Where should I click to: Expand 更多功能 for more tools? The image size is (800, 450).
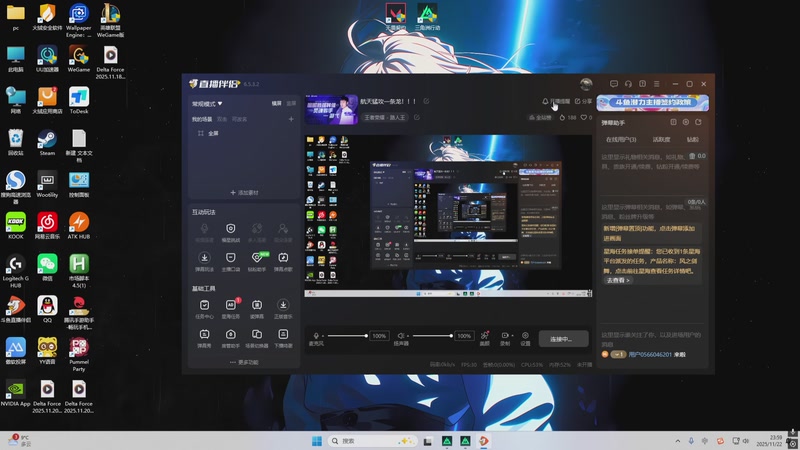coord(244,362)
